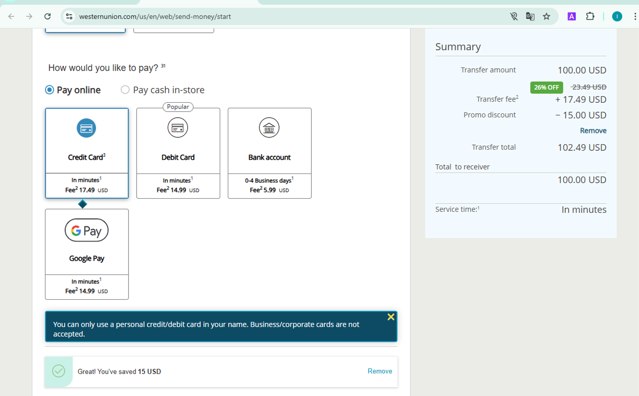Choose the Credit Card payment option
The width and height of the screenshot is (639, 396).
pyautogui.click(x=87, y=153)
